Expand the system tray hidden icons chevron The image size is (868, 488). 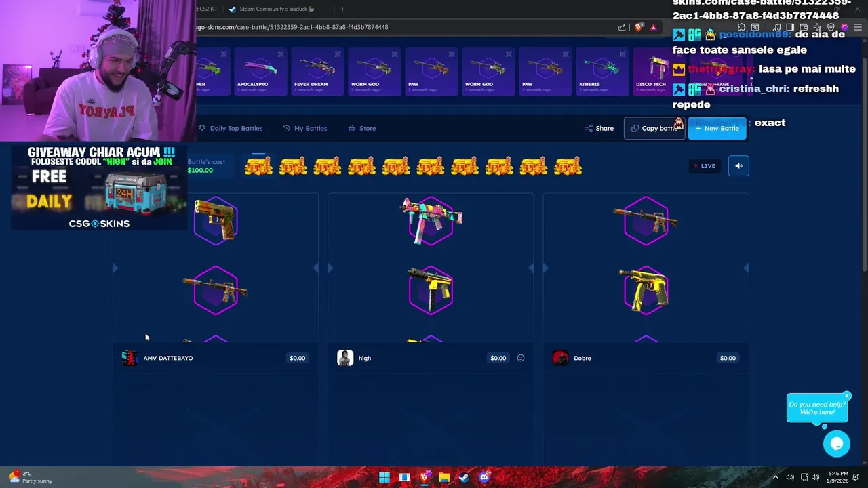776,477
